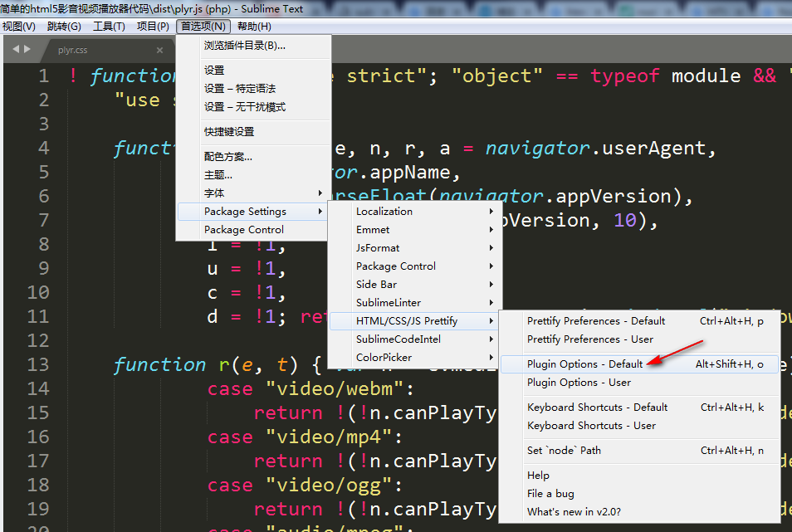Open Plugin Options - Default
This screenshot has width=792, height=532.
pos(639,364)
